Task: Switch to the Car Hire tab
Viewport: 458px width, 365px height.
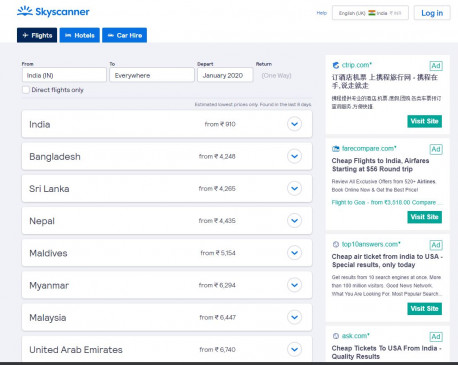Action: click(125, 35)
